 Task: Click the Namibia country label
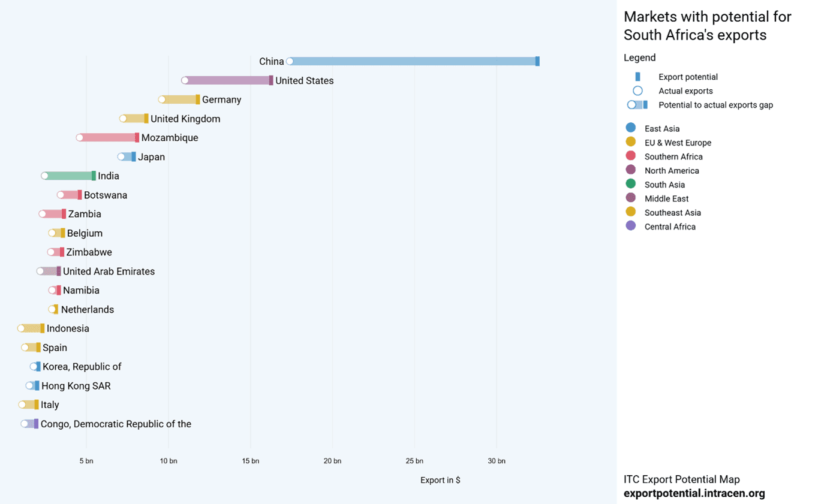[x=81, y=290]
